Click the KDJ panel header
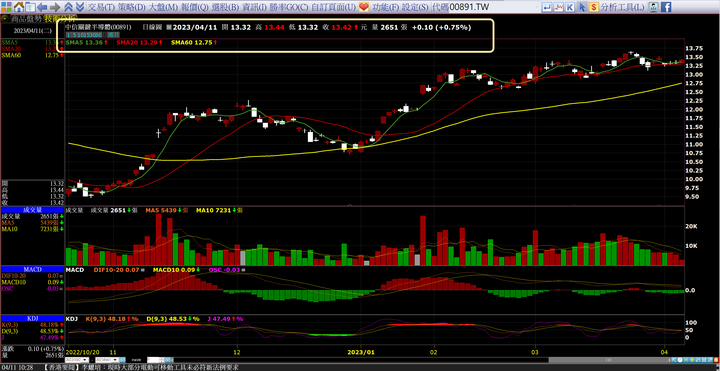The image size is (720, 371). pos(32,318)
